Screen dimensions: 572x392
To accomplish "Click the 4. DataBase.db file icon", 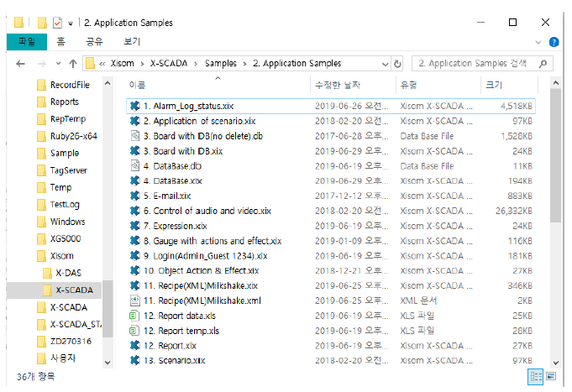I will coord(134,165).
